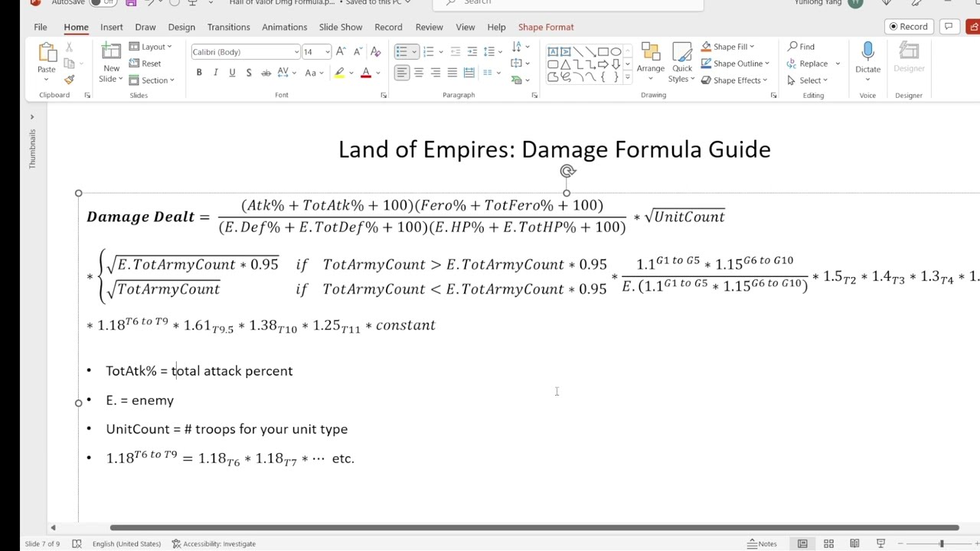Adjust the zoom slider
Image resolution: width=980 pixels, height=551 pixels.
(x=942, y=543)
